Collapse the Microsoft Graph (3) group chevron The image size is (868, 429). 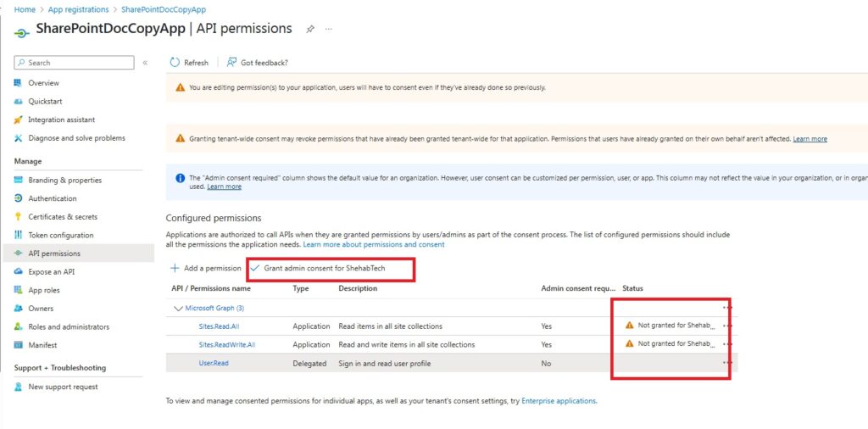[x=178, y=309]
